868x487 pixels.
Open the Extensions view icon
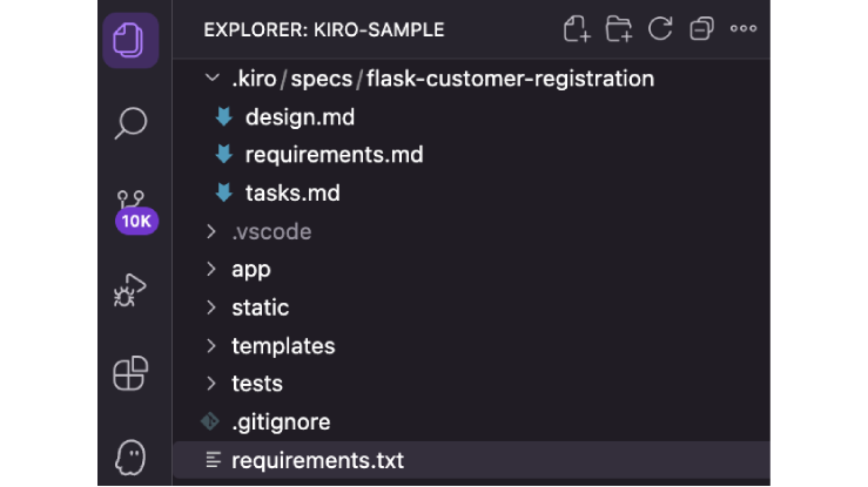pyautogui.click(x=130, y=373)
